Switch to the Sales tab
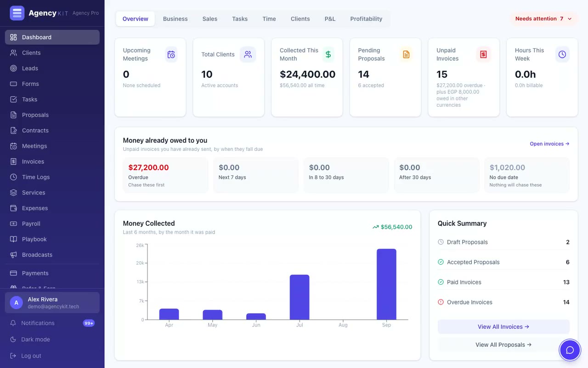The height and width of the screenshot is (368, 588). point(210,19)
